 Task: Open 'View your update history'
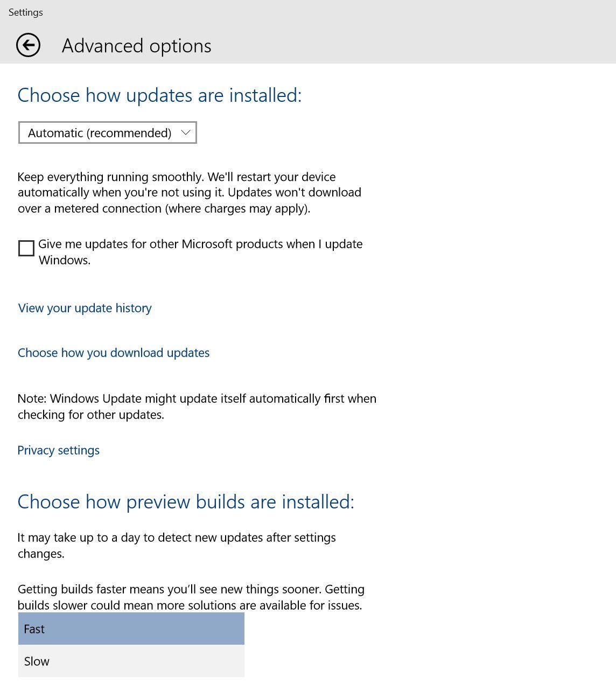(84, 308)
